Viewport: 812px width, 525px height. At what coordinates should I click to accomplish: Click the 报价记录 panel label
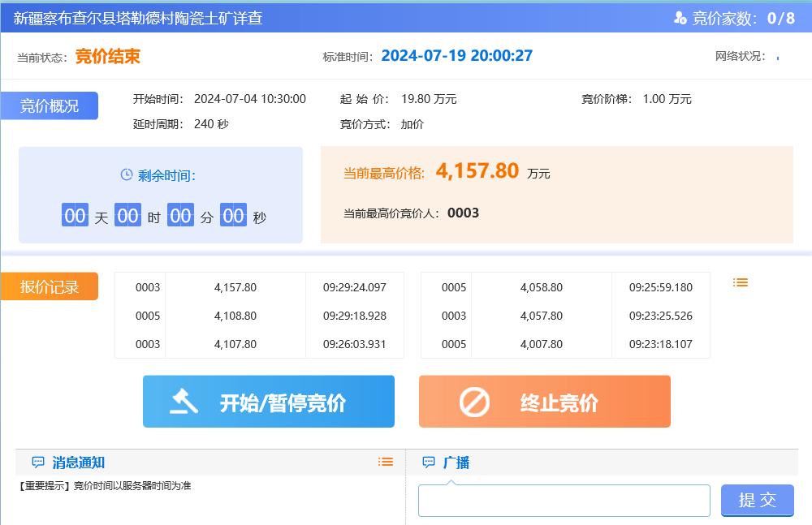[50, 286]
